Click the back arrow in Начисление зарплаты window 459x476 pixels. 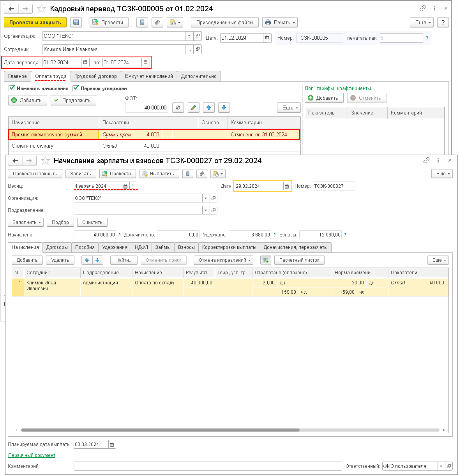click(15, 160)
